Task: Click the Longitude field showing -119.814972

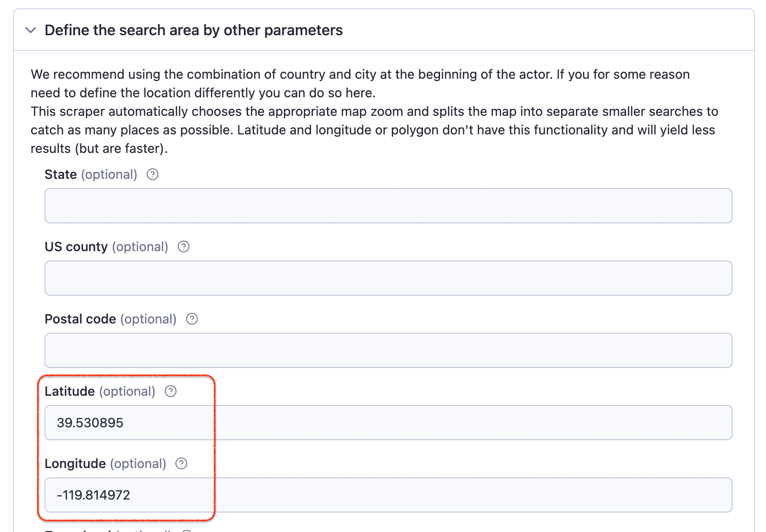Action: (389, 495)
